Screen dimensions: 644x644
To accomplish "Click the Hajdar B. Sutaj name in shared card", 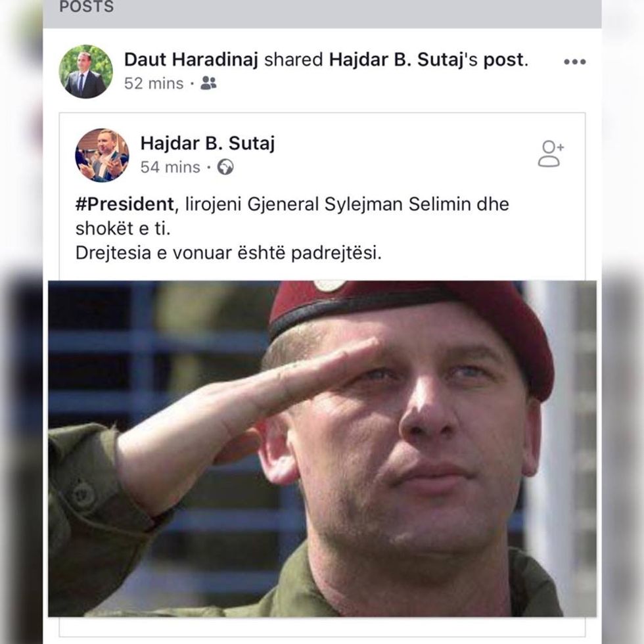I will point(207,143).
